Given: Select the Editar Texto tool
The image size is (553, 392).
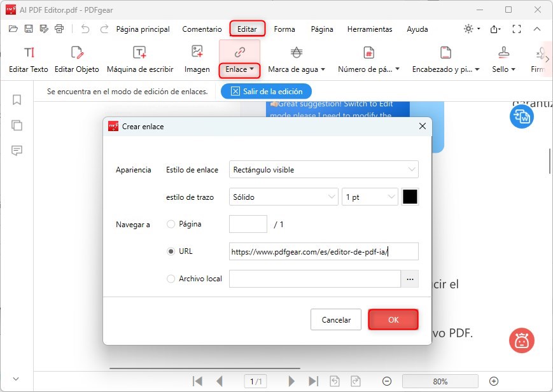Looking at the screenshot, I should pos(28,59).
